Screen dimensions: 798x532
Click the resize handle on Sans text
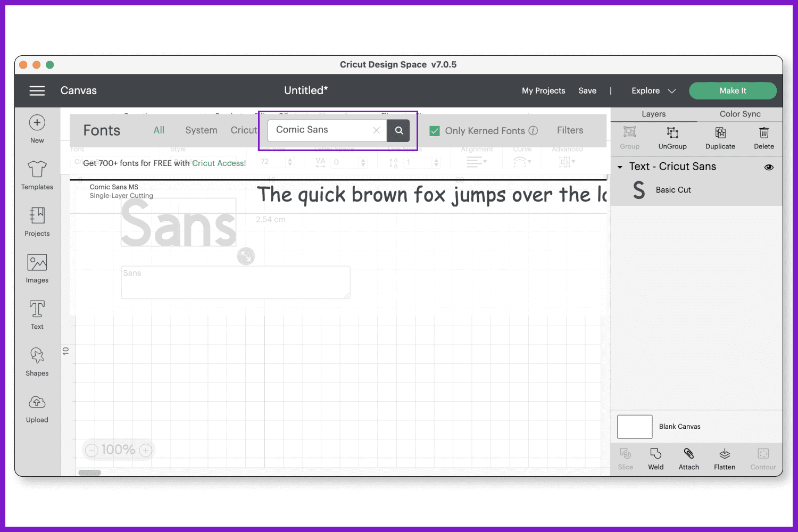pos(246,256)
